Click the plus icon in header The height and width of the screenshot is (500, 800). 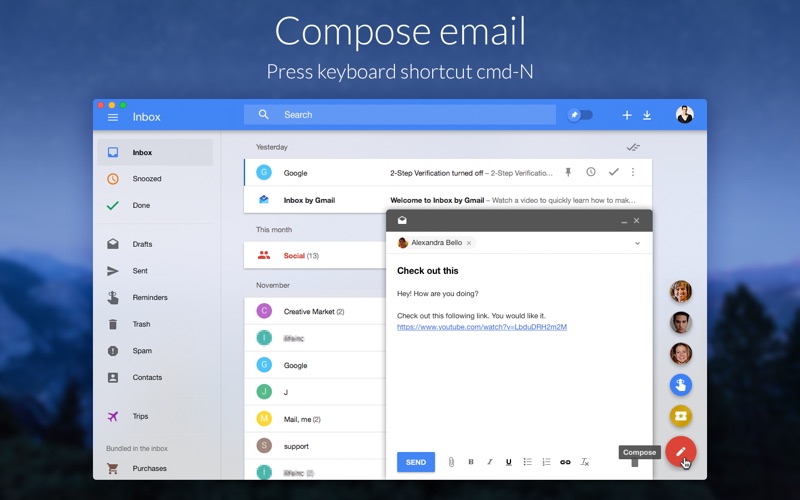pos(627,115)
